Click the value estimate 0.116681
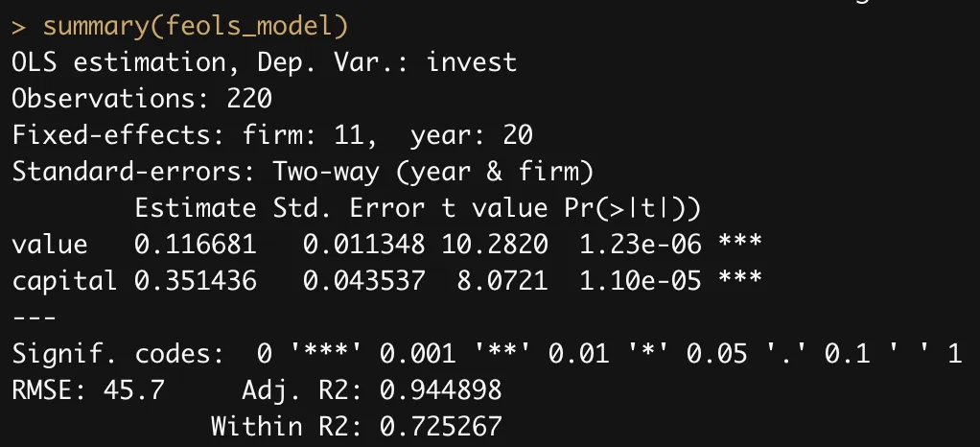Screen dimensions: 980x447 pos(196,245)
